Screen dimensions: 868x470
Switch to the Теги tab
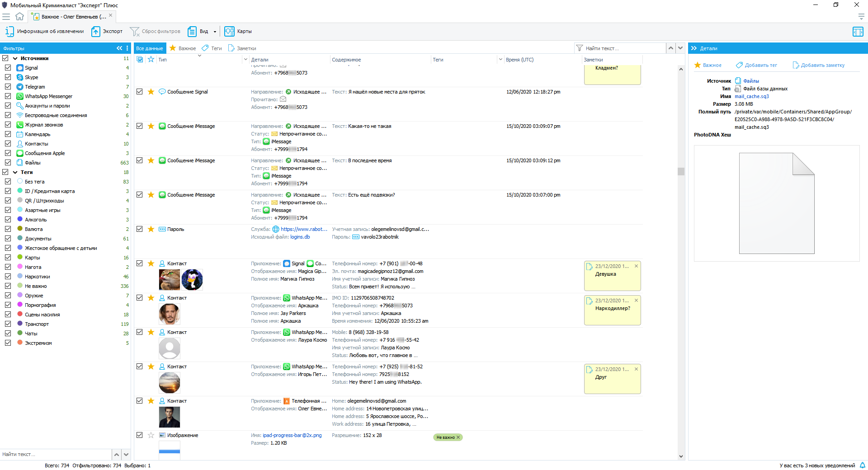tap(212, 48)
